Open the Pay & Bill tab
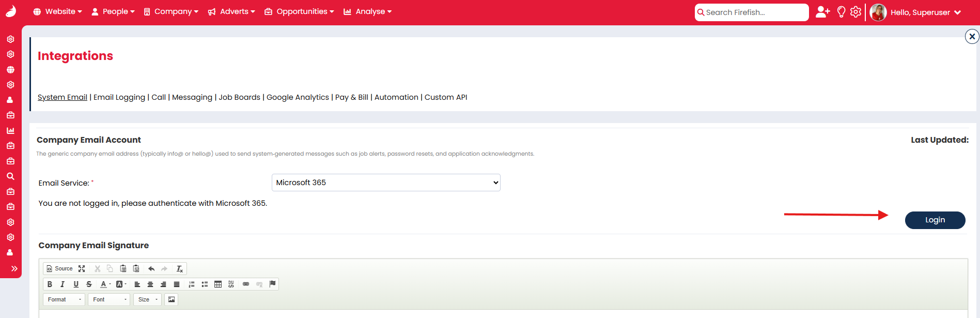This screenshot has height=318, width=980. [352, 97]
